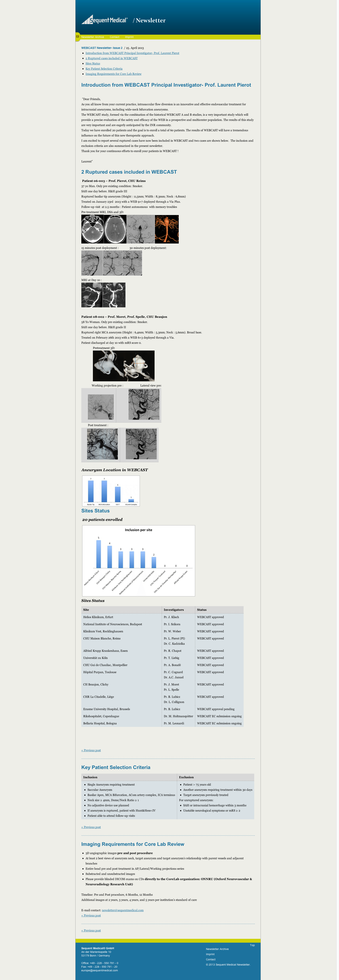Image resolution: width=339 pixels, height=980 pixels.
Task: Click Previous post link directly under e-mail contact
Action: pyautogui.click(x=91, y=916)
